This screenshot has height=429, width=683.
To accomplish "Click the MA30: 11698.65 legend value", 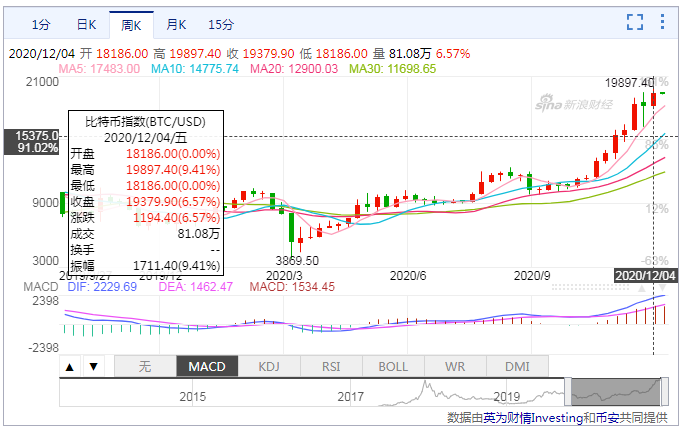I will (x=392, y=69).
